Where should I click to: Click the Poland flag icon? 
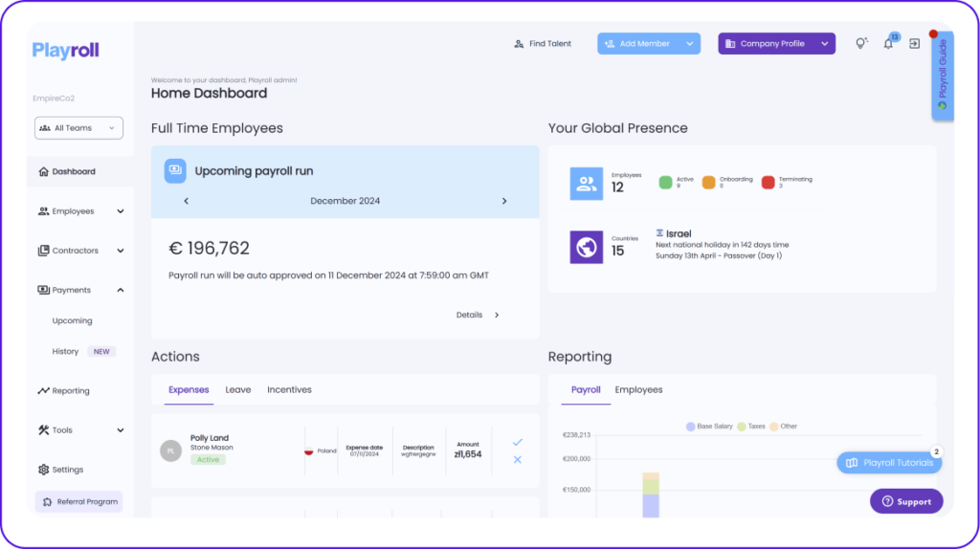pyautogui.click(x=309, y=450)
